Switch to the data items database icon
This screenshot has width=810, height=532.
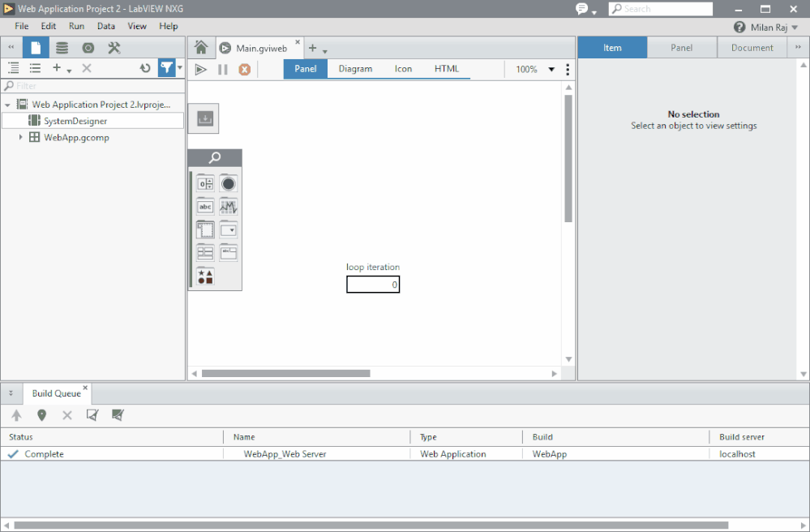click(62, 48)
